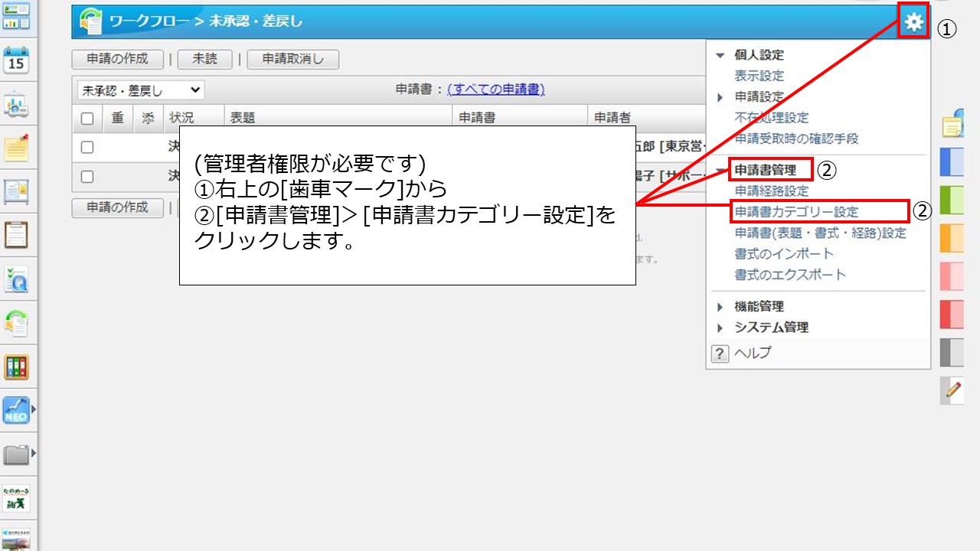Click the (すべての申請書) link
This screenshot has width=980, height=551.
(x=495, y=90)
